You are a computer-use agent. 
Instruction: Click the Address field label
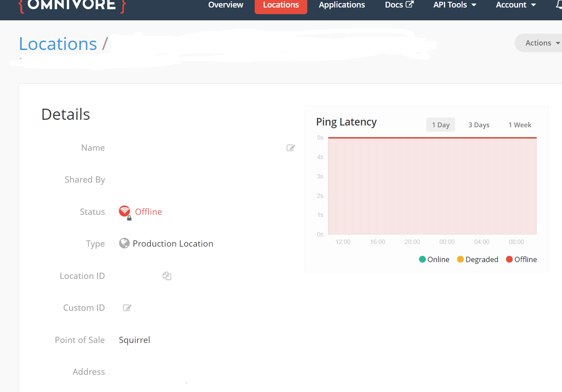click(x=89, y=372)
